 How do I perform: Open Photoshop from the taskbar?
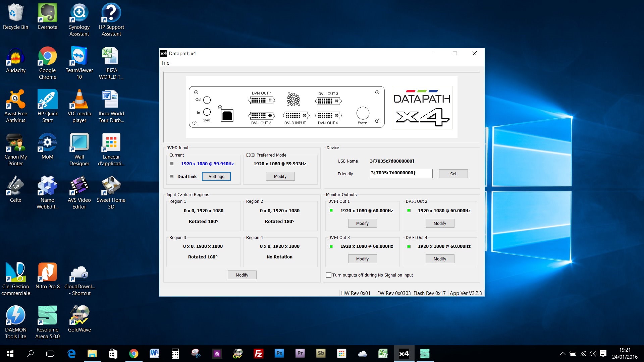pos(279,353)
